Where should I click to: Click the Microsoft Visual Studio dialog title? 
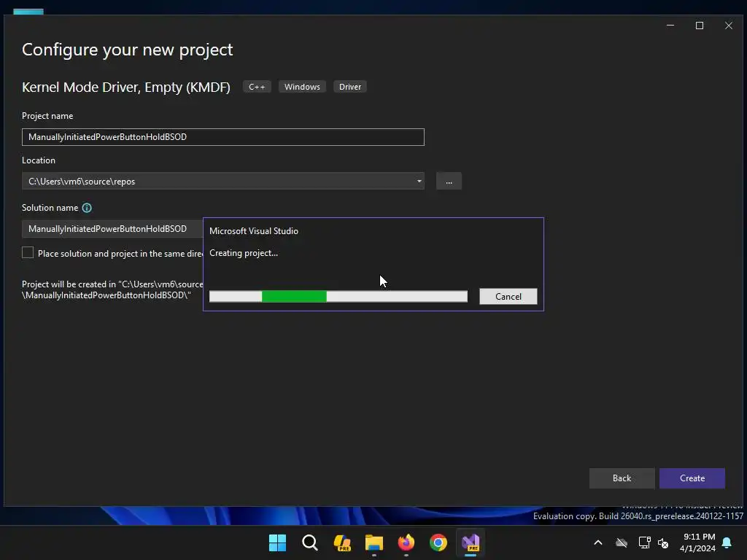(x=253, y=231)
